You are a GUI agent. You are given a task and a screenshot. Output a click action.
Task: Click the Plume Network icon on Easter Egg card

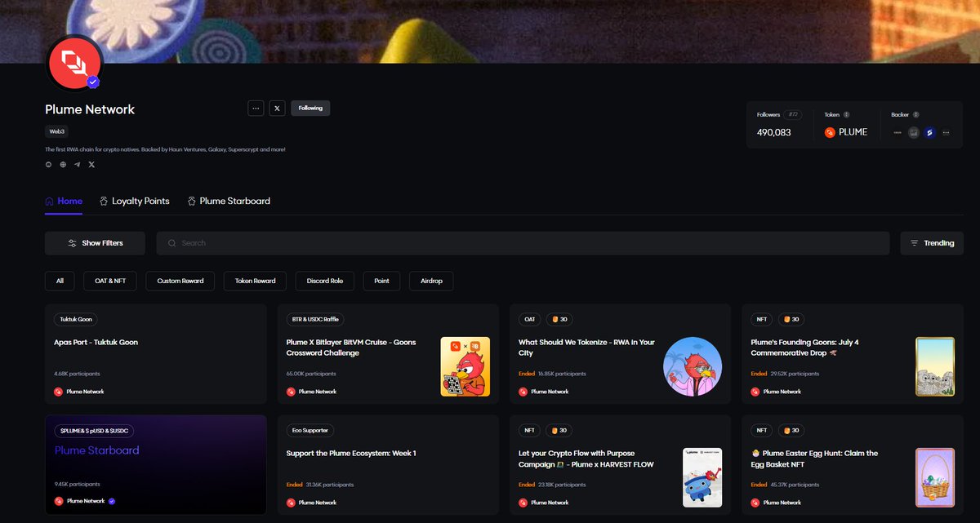756,503
